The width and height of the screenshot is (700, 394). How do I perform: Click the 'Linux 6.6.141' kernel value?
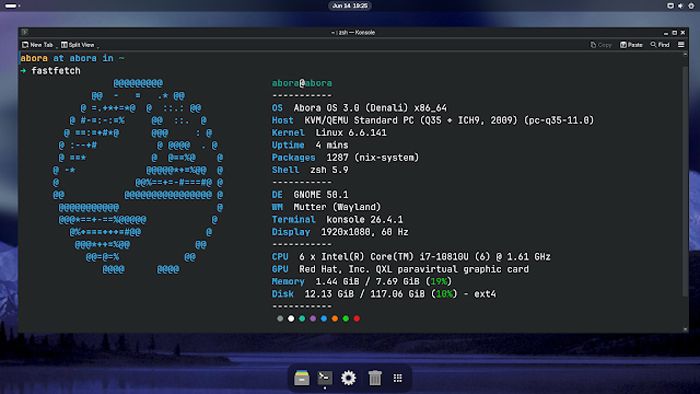351,133
